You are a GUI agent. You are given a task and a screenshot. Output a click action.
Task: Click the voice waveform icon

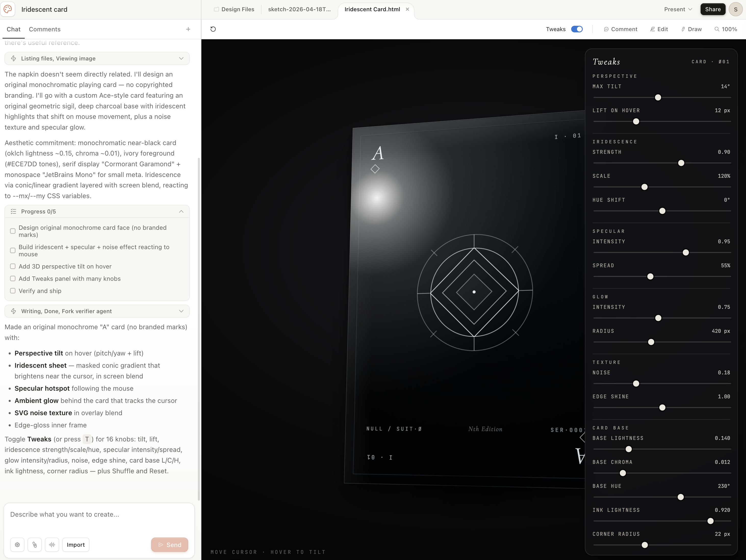pyautogui.click(x=52, y=544)
